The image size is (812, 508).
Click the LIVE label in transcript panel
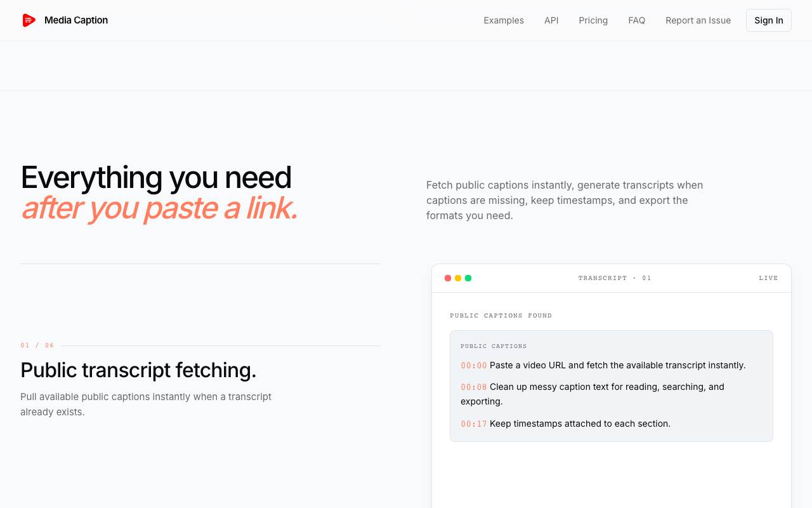(x=768, y=278)
